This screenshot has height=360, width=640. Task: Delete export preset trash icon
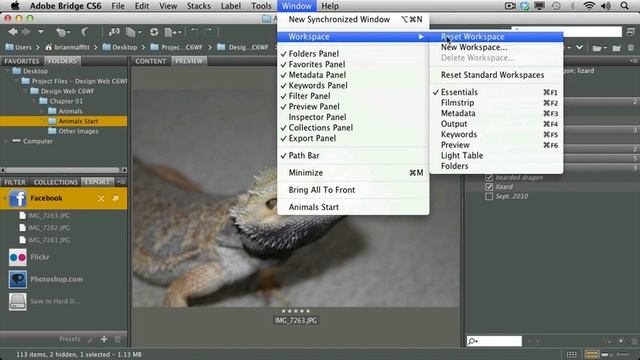118,339
